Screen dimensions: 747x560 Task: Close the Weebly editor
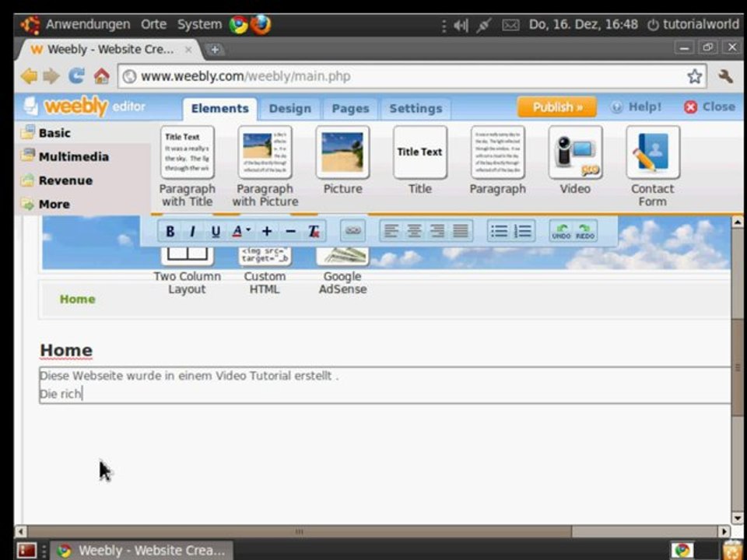coord(710,107)
